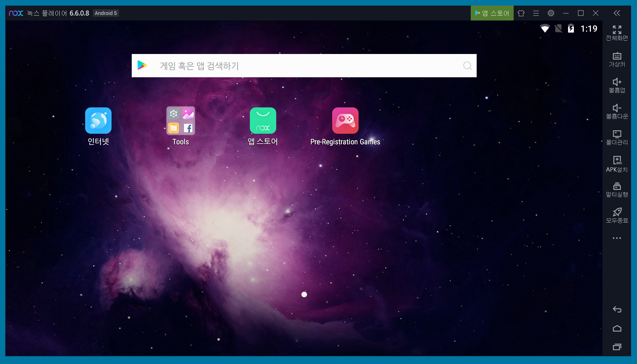Click the APK install (APK설치) icon
The width and height of the screenshot is (637, 364).
point(617,164)
